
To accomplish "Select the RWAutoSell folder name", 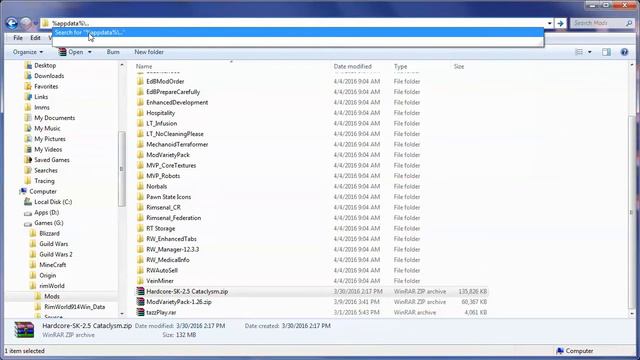I will click(x=162, y=270).
